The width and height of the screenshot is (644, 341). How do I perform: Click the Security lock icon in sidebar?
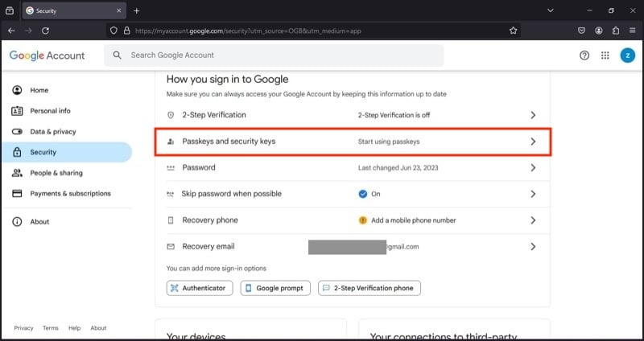tap(17, 152)
